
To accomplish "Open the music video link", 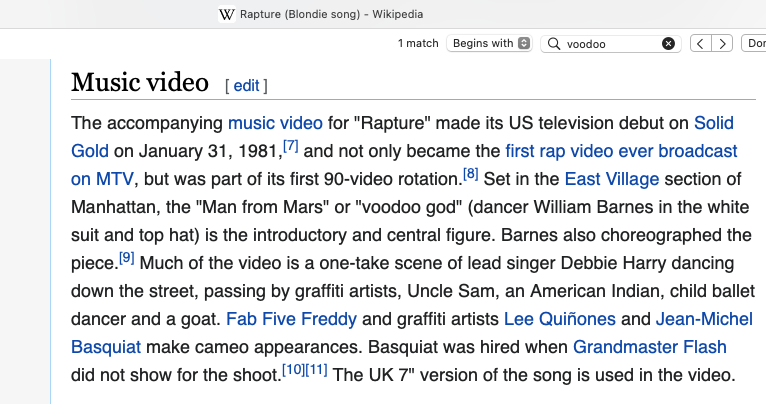I will coord(275,124).
